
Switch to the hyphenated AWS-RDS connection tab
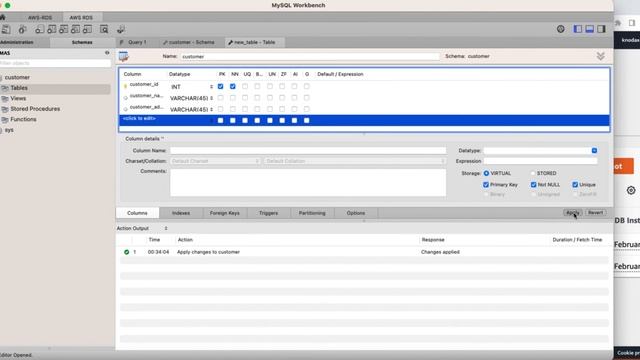40,18
